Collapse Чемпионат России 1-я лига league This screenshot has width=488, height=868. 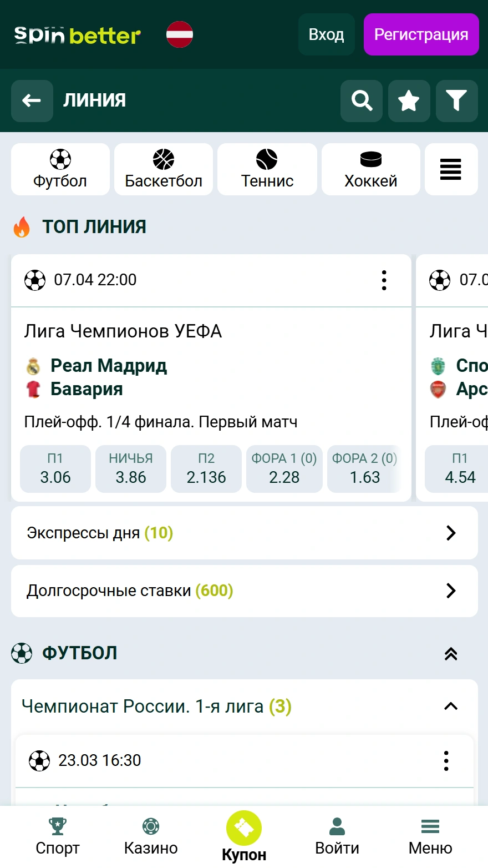point(451,706)
